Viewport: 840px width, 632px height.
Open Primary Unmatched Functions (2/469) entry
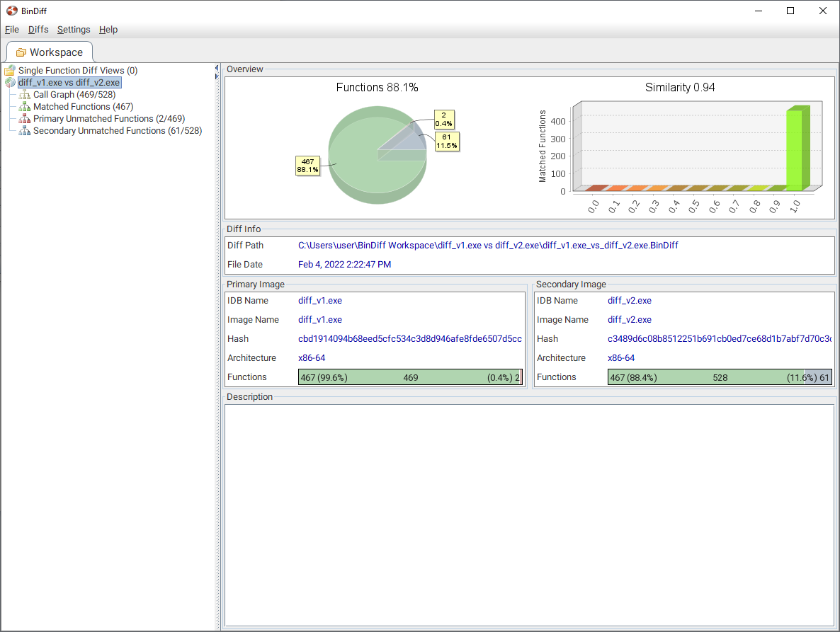109,119
